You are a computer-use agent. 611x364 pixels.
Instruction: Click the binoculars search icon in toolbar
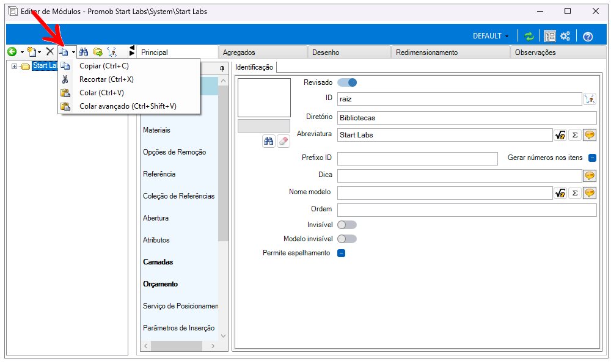pyautogui.click(x=84, y=52)
